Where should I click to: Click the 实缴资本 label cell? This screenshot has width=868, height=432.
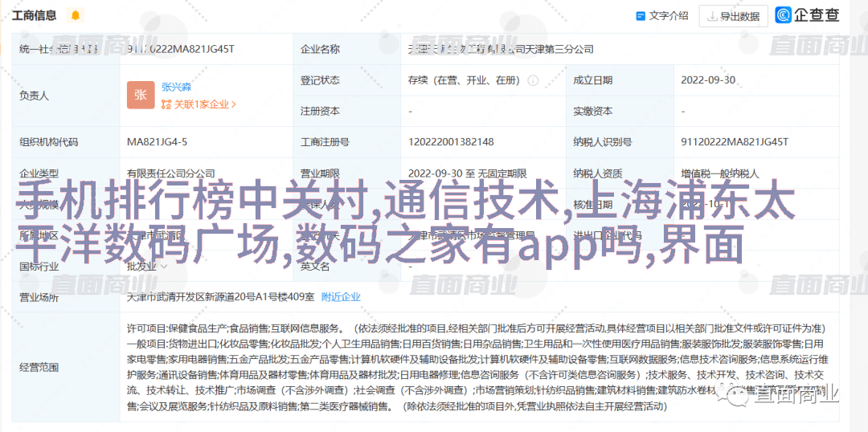pyautogui.click(x=620, y=111)
